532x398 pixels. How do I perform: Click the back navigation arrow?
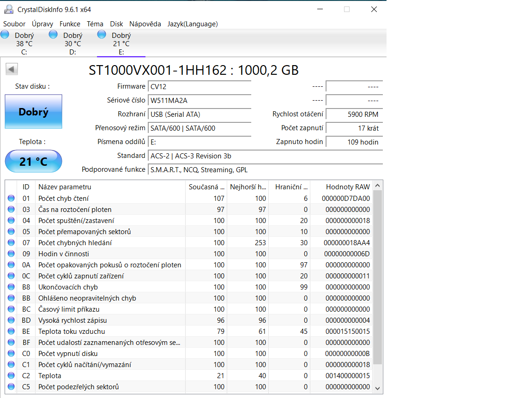point(11,69)
